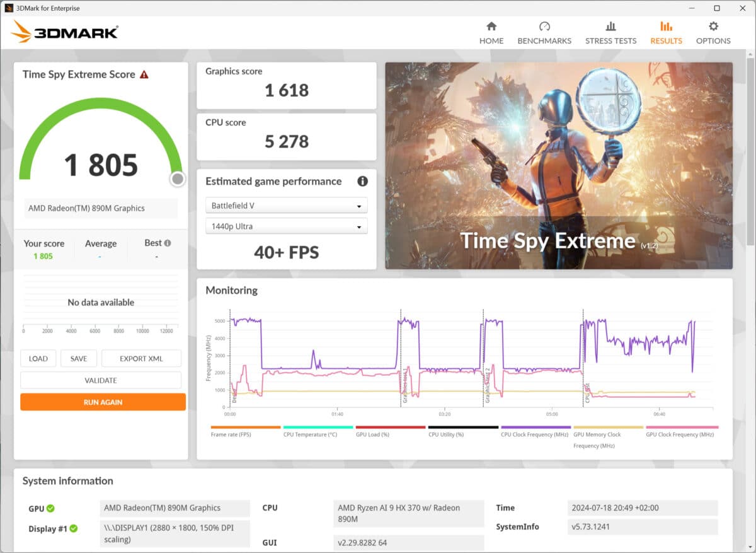Click the Time value 2024-07-18 20:49
Viewport: 756px width, 553px height.
643,508
